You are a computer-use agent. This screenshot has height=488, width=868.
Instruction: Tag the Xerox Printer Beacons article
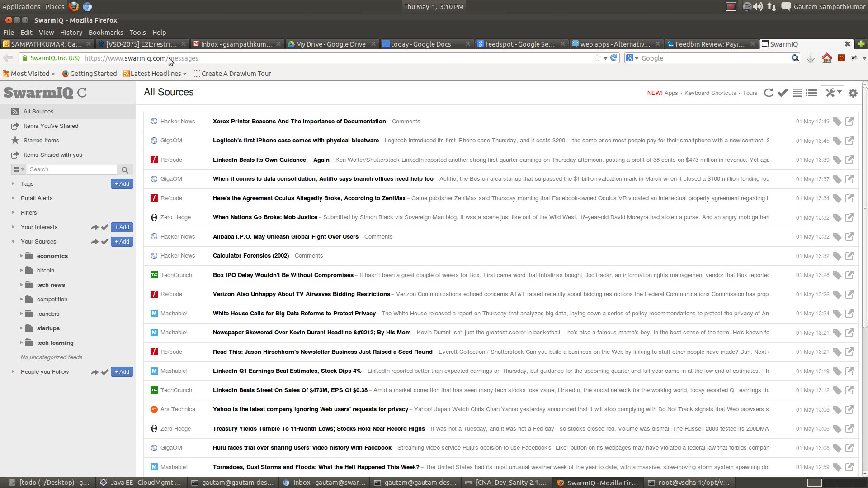837,122
